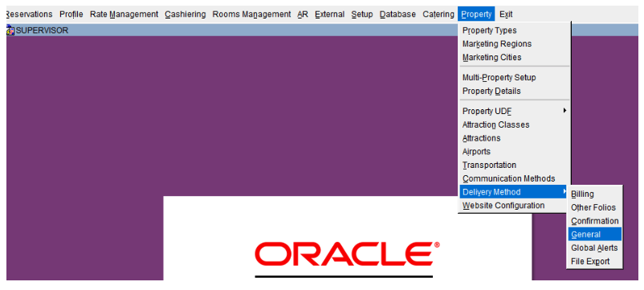Open the Cashiering menu
Screen dimensions: 644x290
[x=185, y=14]
